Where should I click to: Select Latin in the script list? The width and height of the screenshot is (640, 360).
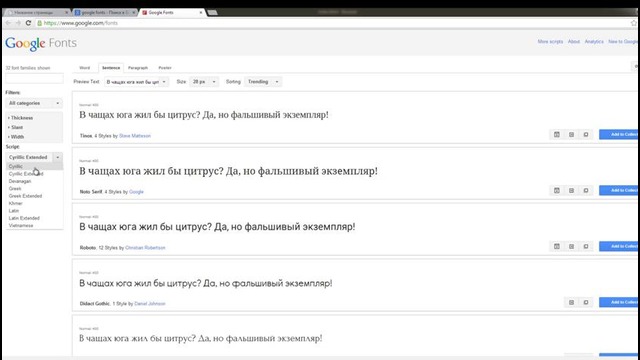coord(34,211)
